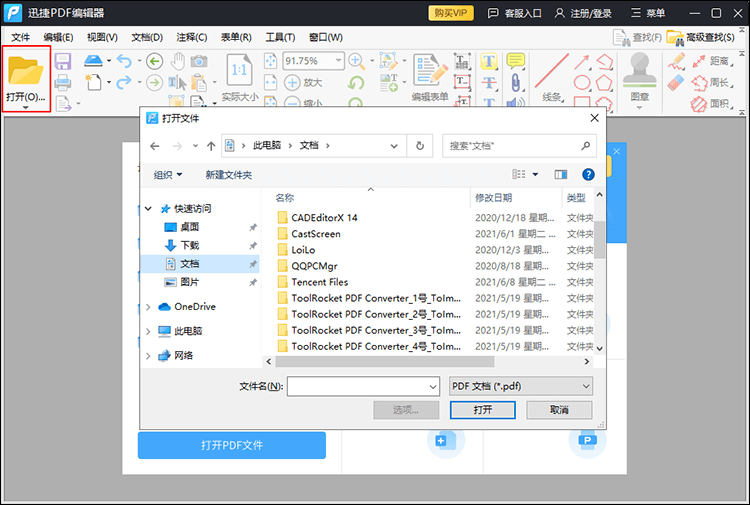The height and width of the screenshot is (505, 750).
Task: Click the dialog refresh button
Action: [419, 146]
